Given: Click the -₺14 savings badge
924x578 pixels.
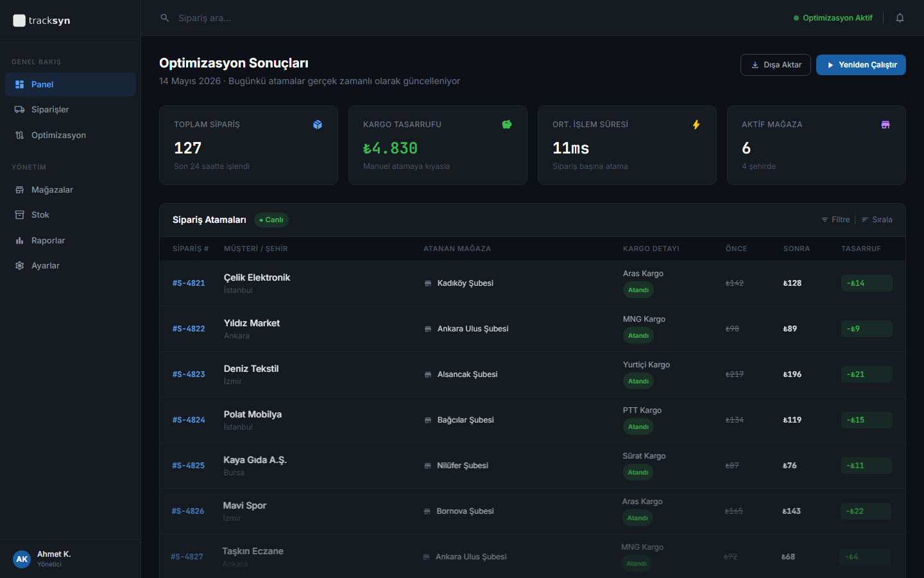Looking at the screenshot, I should click(x=867, y=283).
